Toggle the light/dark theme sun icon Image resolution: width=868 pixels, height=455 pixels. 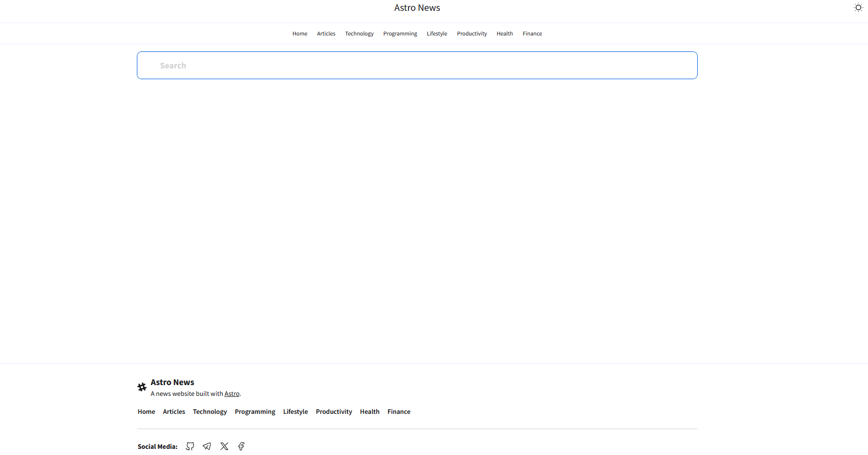point(858,8)
